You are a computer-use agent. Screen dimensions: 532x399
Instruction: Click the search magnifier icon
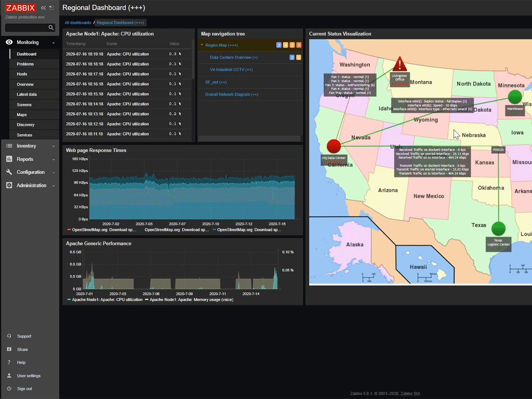(51, 28)
